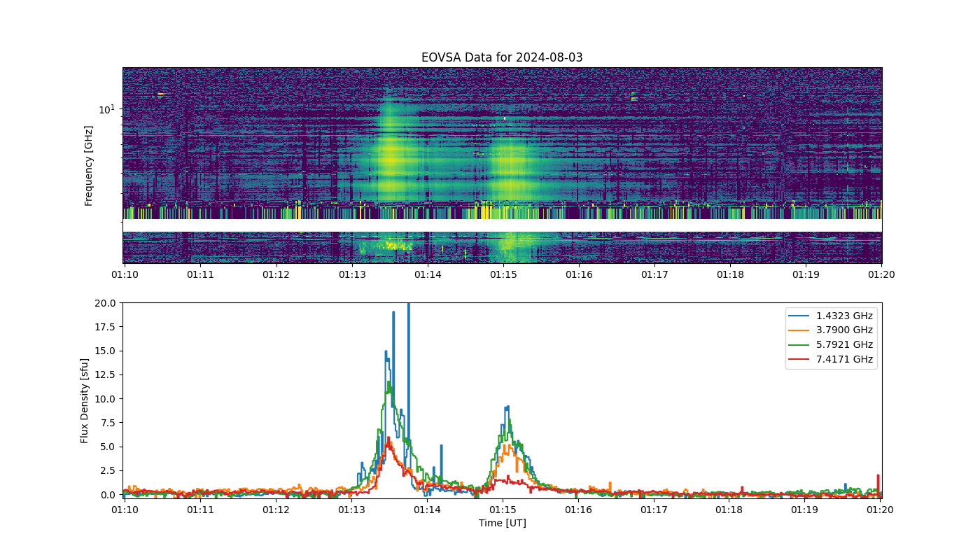This screenshot has height=560, width=980.
Task: Click the 01:15 tick label under the spectrogram
Action: pyautogui.click(x=503, y=274)
